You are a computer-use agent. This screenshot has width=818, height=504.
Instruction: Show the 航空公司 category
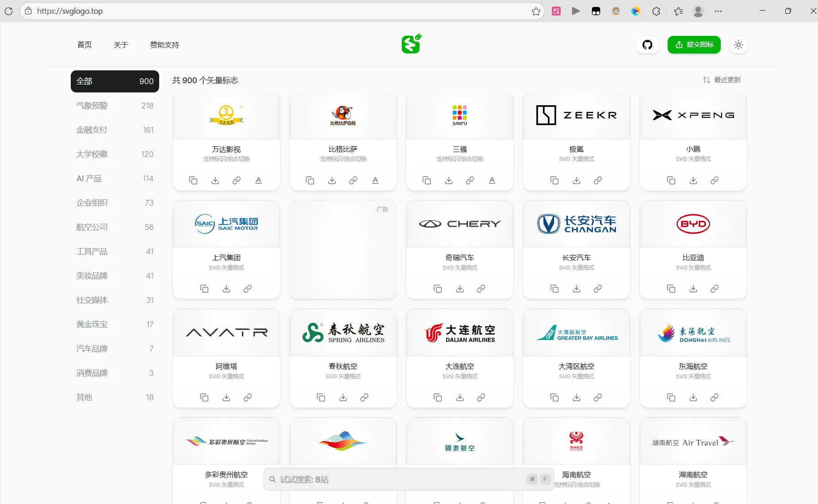pos(115,227)
